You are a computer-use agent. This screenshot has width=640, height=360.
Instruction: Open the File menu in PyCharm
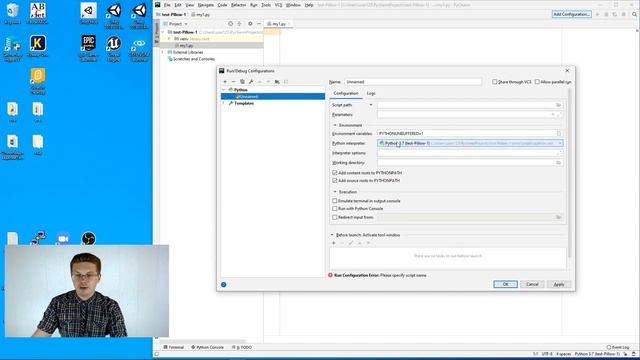[167, 5]
